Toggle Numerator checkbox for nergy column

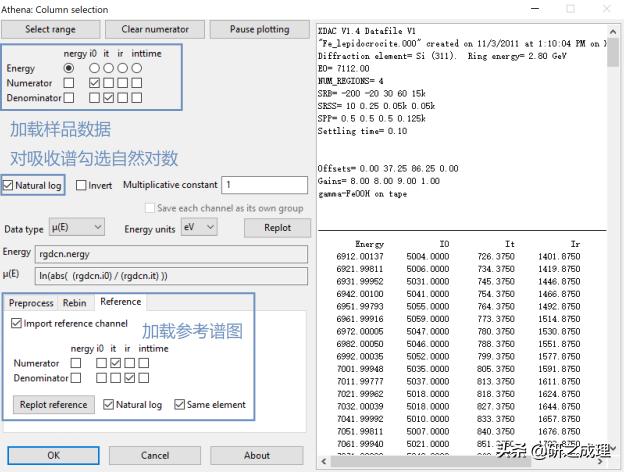click(x=69, y=83)
